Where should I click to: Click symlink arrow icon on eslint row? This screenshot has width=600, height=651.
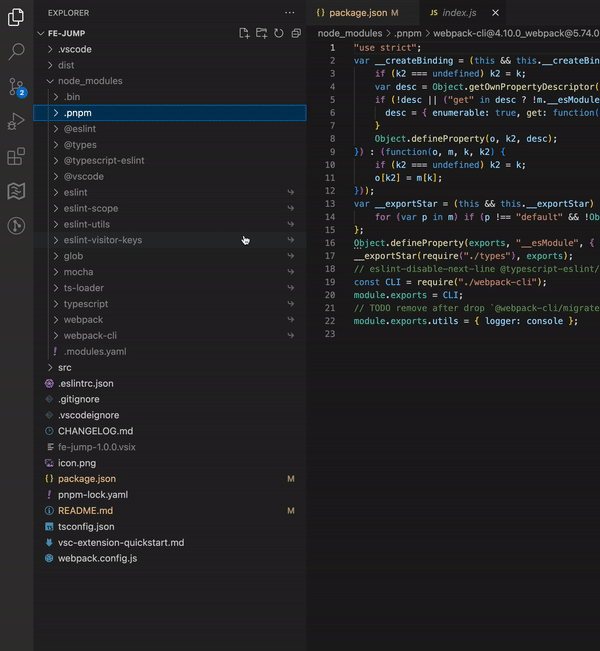coord(291,192)
